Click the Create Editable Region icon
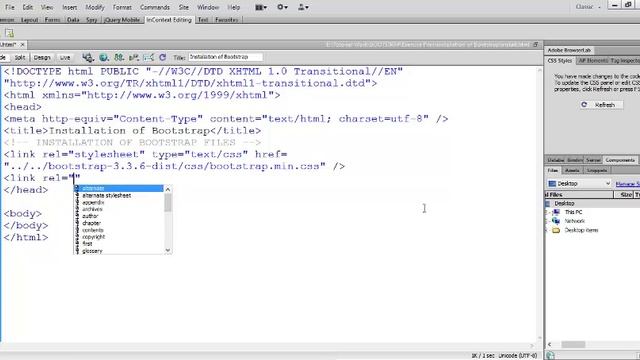This screenshot has height=360, width=640. pyautogui.click(x=9, y=33)
